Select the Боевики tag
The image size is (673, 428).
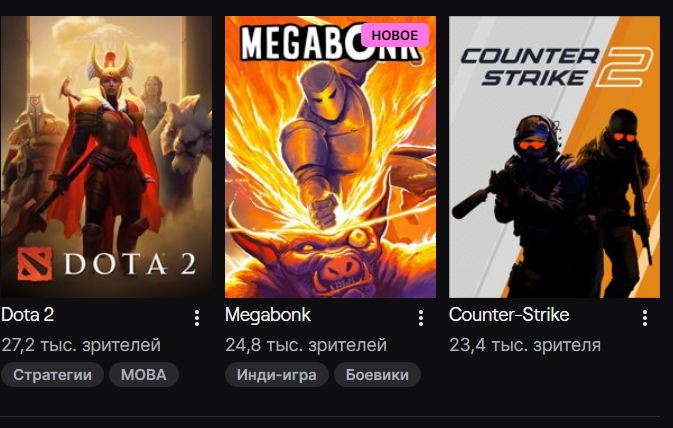pos(377,375)
